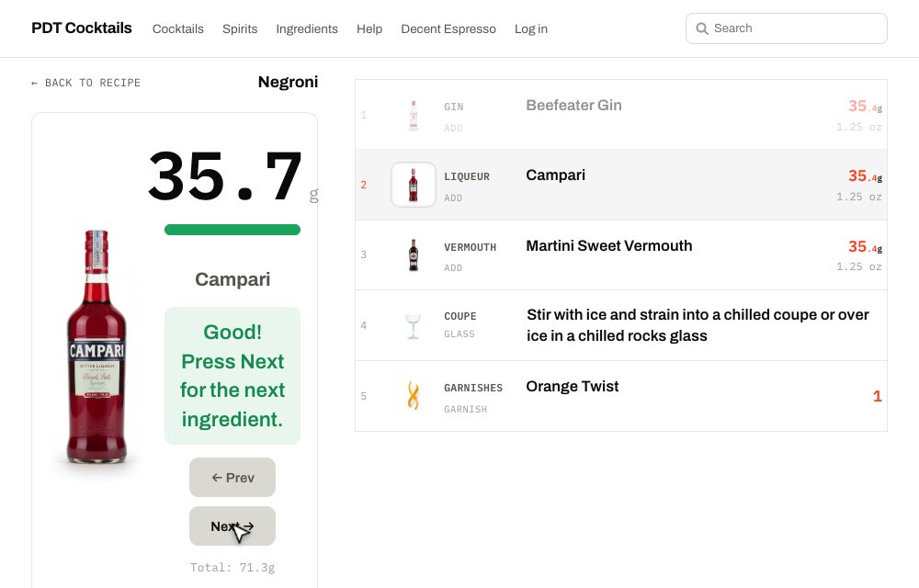This screenshot has width=919, height=588.
Task: Select the Campari bottle thumbnail in list
Action: click(414, 185)
